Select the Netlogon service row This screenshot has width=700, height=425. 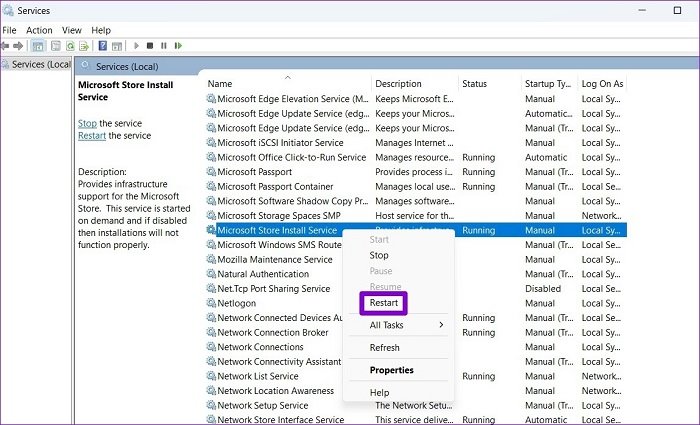[x=416, y=303]
